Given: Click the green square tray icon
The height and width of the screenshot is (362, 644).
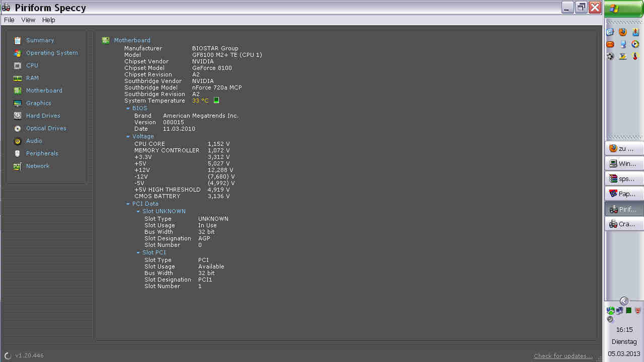Looking at the screenshot, I should (629, 311).
